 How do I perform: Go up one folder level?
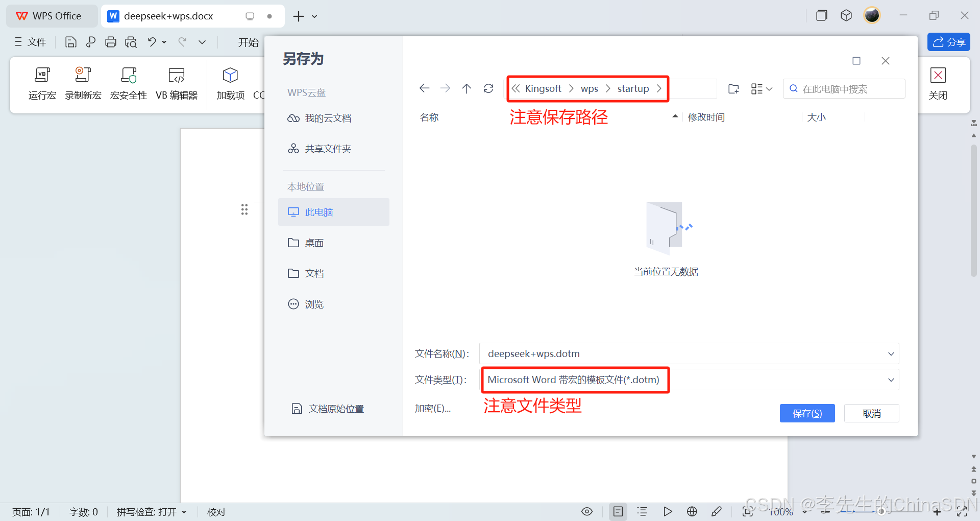(x=467, y=88)
